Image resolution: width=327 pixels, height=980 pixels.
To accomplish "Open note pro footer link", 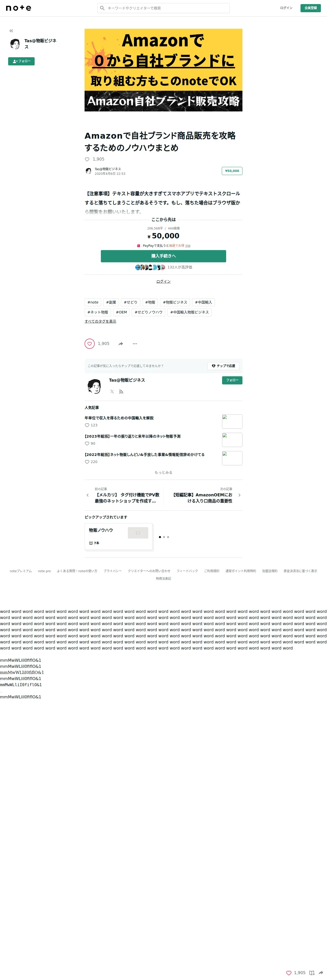I will pos(44,571).
